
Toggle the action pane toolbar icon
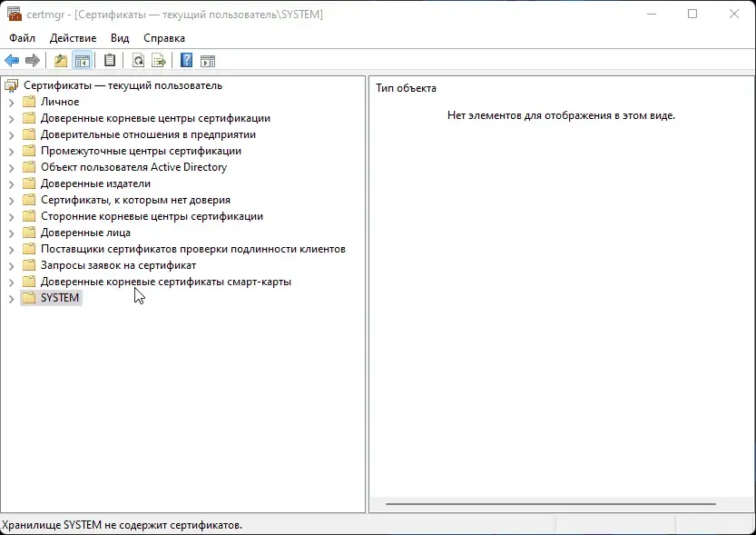click(208, 61)
